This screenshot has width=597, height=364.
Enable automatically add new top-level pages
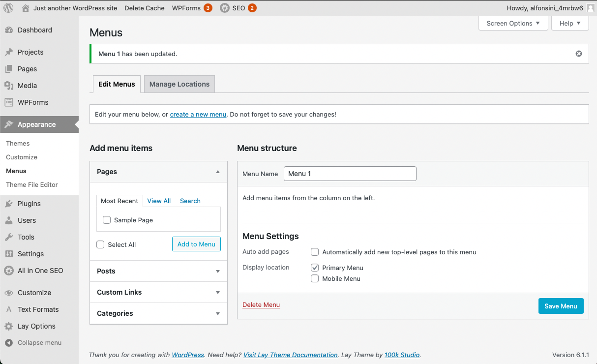coord(315,252)
